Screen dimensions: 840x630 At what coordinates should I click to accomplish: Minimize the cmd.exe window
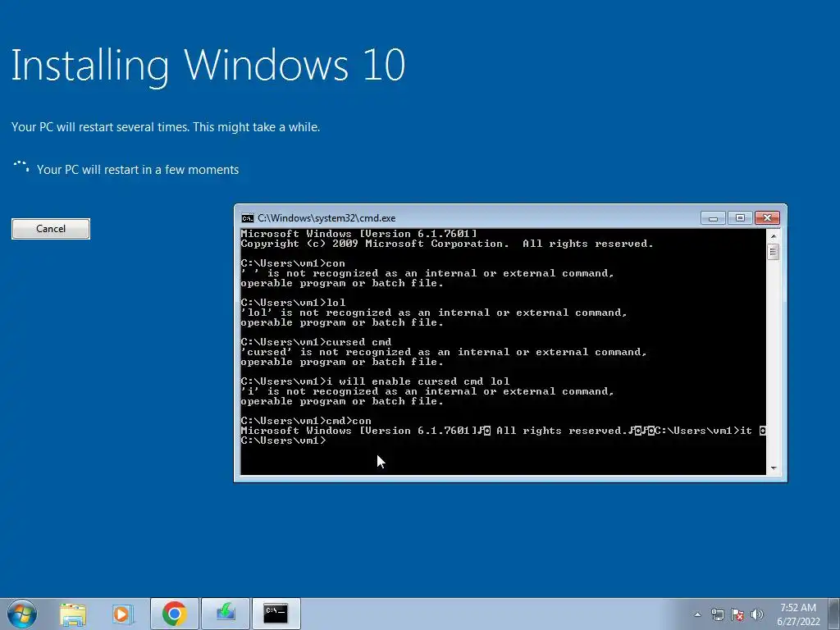[713, 218]
